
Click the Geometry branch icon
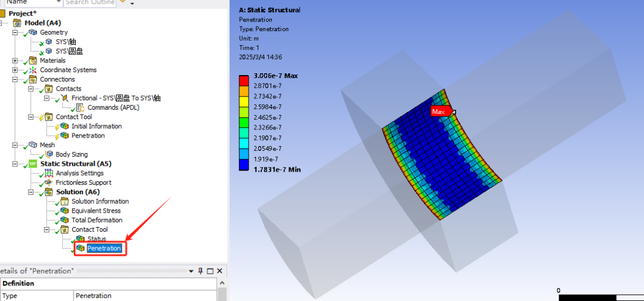[33, 32]
